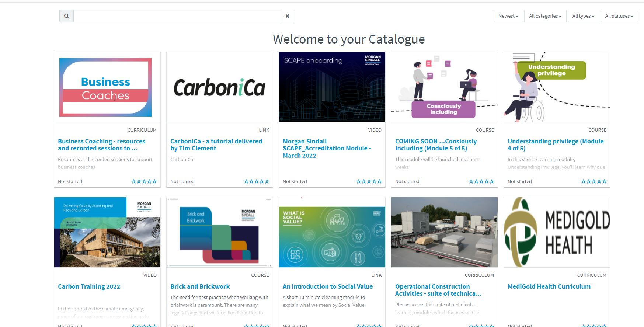Image resolution: width=644 pixels, height=327 pixels.
Task: Expand the All categories dropdown
Action: [545, 16]
